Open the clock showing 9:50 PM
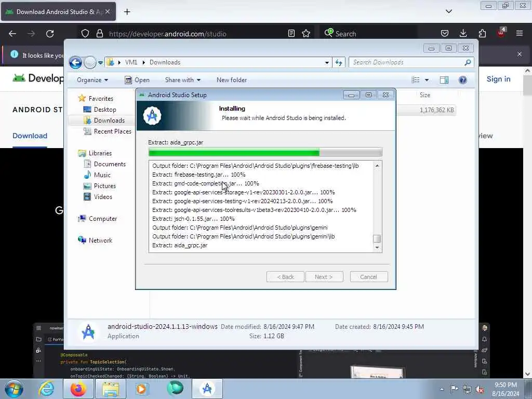 click(506, 389)
